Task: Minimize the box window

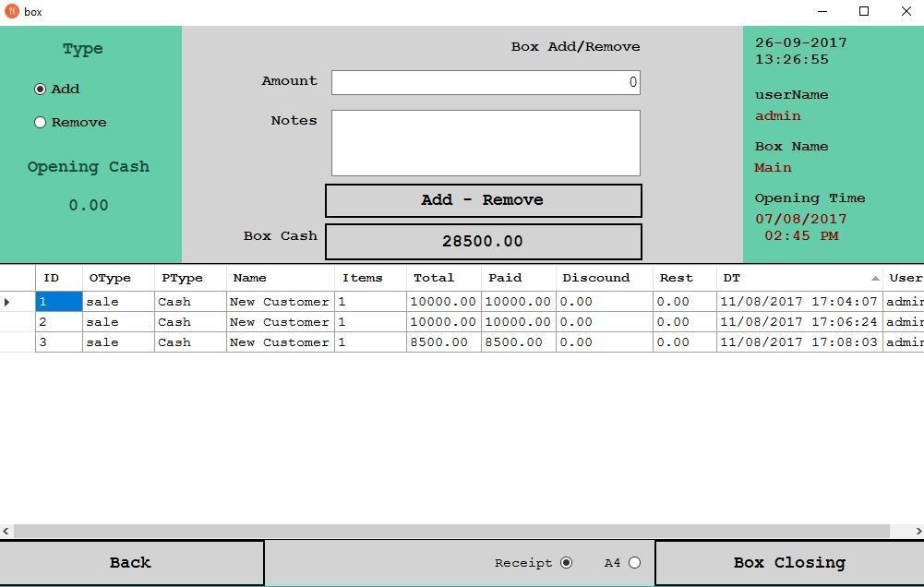Action: pos(822,11)
